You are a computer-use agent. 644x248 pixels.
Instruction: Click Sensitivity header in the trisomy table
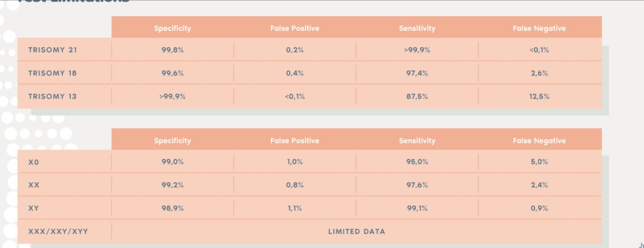417,28
